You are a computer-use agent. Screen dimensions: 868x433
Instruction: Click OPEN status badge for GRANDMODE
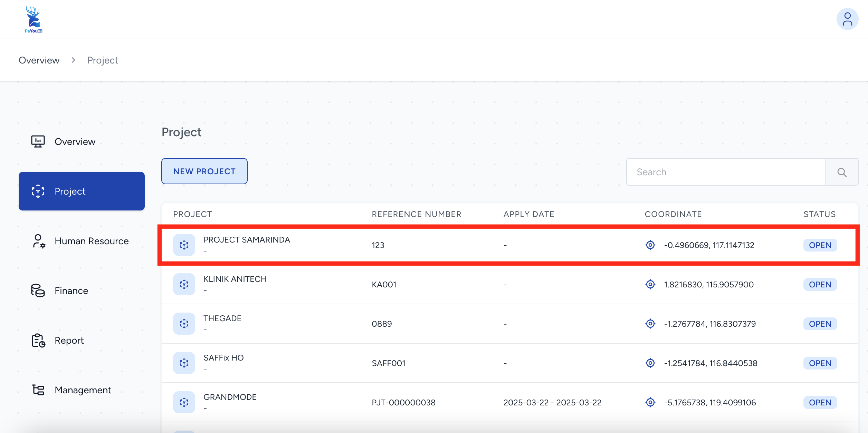point(820,403)
